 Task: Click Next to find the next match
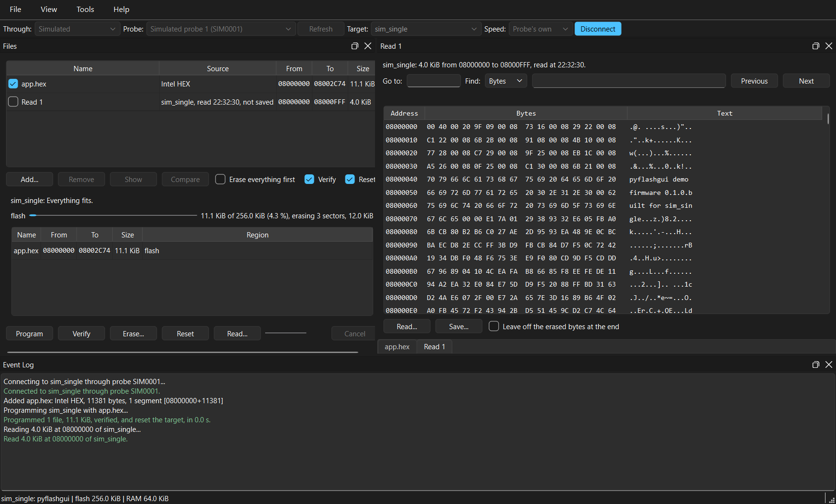tap(806, 81)
